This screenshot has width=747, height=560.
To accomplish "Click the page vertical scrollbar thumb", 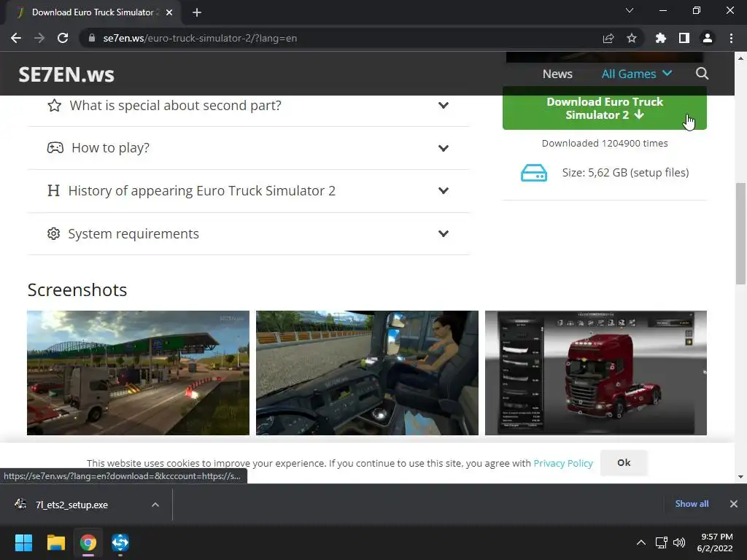I will point(740,233).
